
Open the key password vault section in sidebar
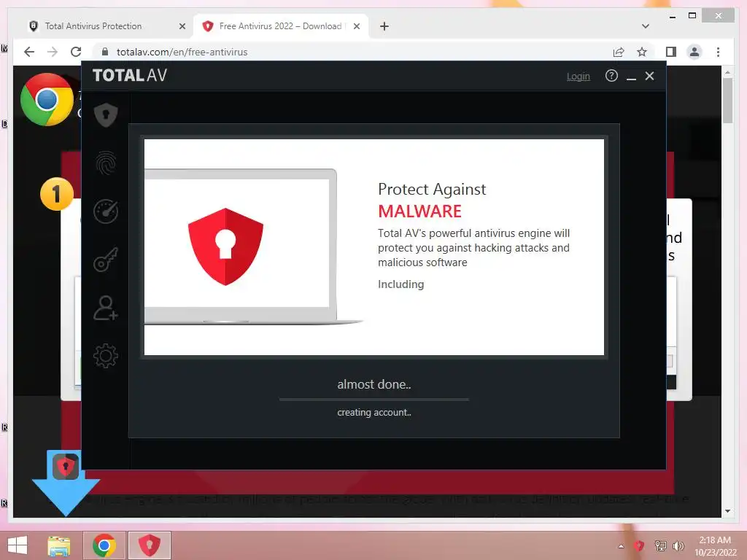(105, 260)
